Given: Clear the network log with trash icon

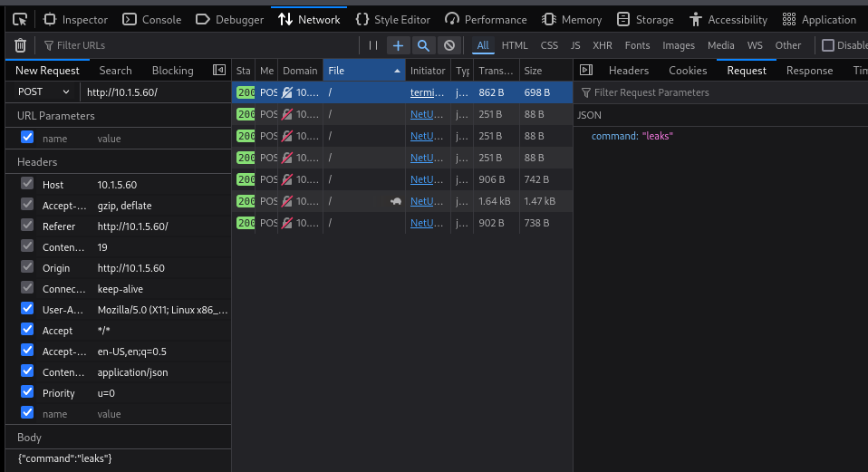Looking at the screenshot, I should click(20, 45).
